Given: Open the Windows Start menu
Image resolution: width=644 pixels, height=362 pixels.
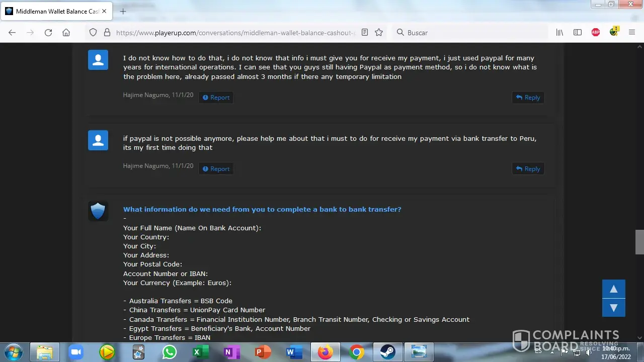Looking at the screenshot, I should [x=13, y=352].
